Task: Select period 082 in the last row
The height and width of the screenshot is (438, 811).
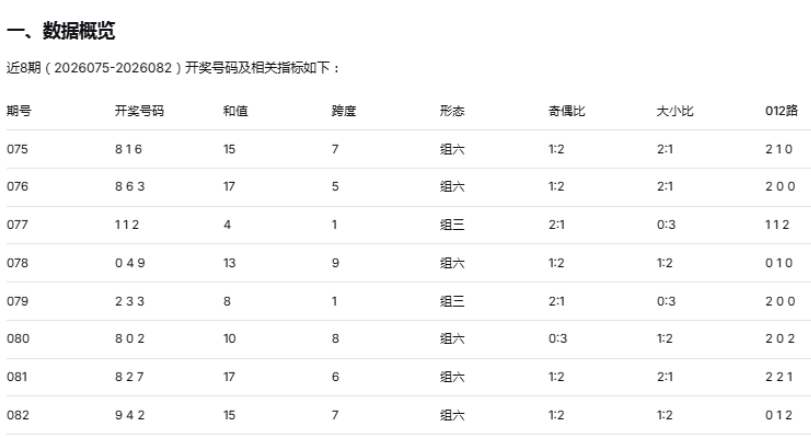Action: [x=18, y=415]
